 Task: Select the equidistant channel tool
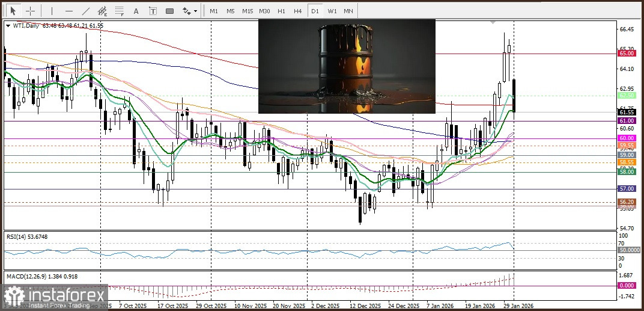coord(103,11)
